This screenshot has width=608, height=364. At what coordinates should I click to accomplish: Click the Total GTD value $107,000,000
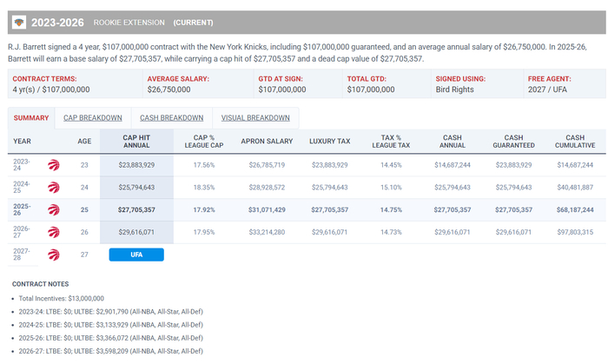(371, 89)
